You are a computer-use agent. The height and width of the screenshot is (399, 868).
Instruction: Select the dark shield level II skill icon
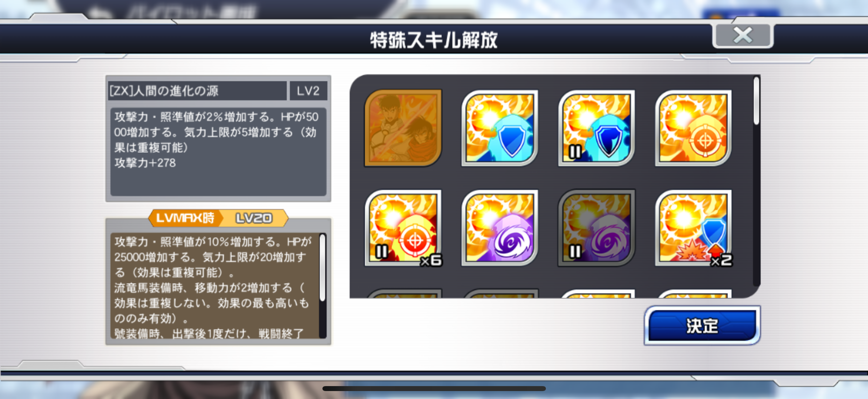(x=597, y=128)
